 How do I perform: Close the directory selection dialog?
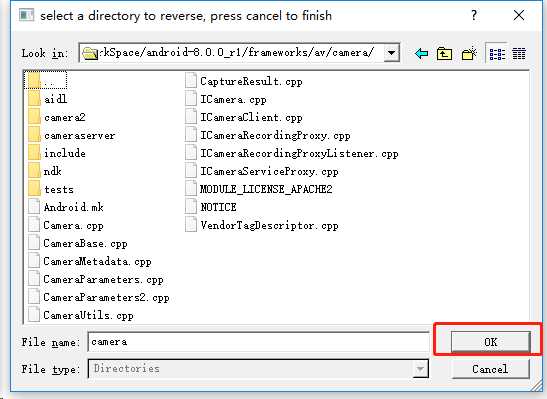pyautogui.click(x=519, y=15)
